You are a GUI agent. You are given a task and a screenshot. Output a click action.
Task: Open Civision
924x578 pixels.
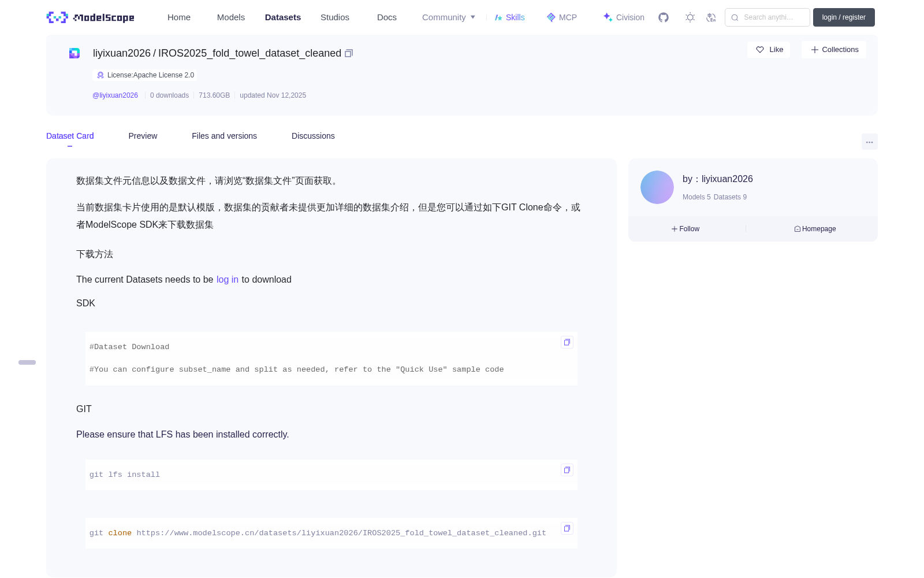(x=624, y=17)
